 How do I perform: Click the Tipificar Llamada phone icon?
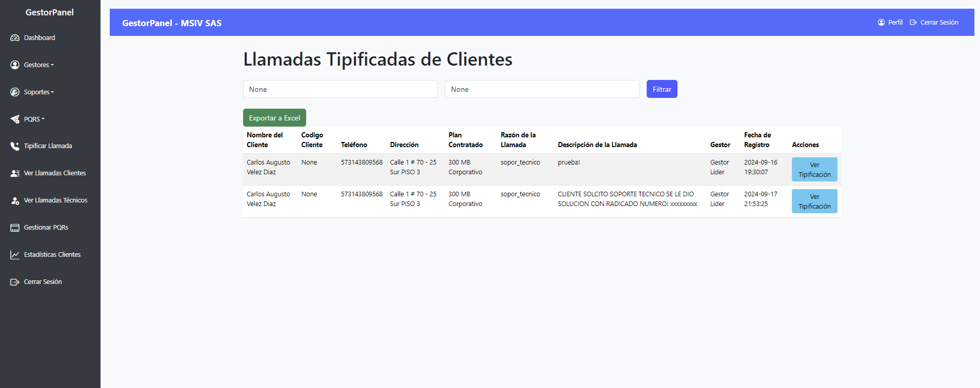[x=15, y=146]
